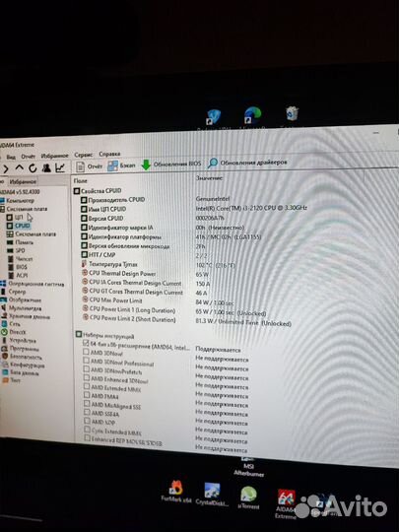Click checkbox for AMD XOP
Image resolution: width=399 pixels, height=532 pixels.
88,421
